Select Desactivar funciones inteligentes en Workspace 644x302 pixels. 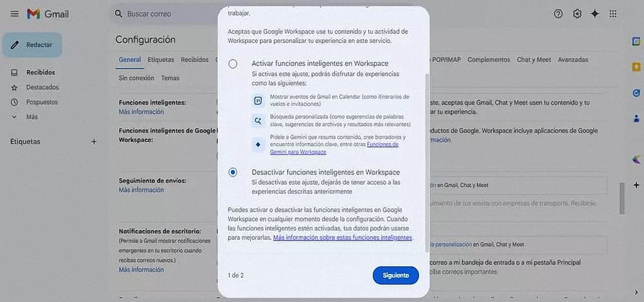pyautogui.click(x=232, y=172)
